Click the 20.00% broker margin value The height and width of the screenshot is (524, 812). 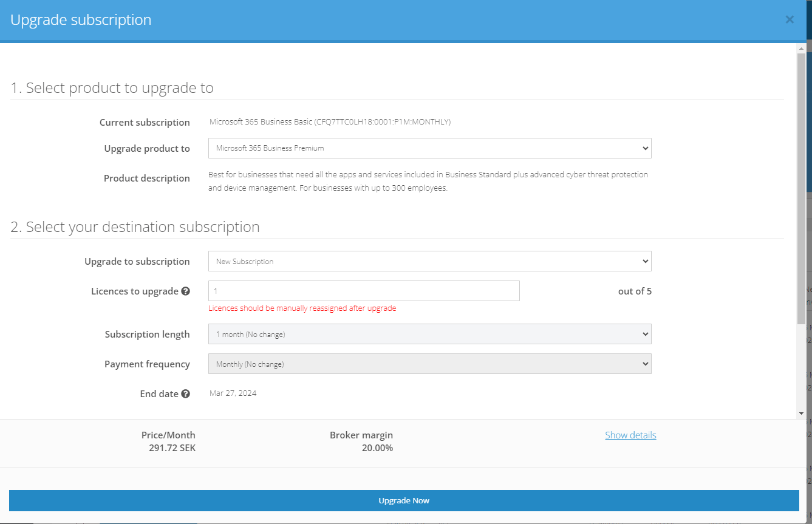(377, 448)
